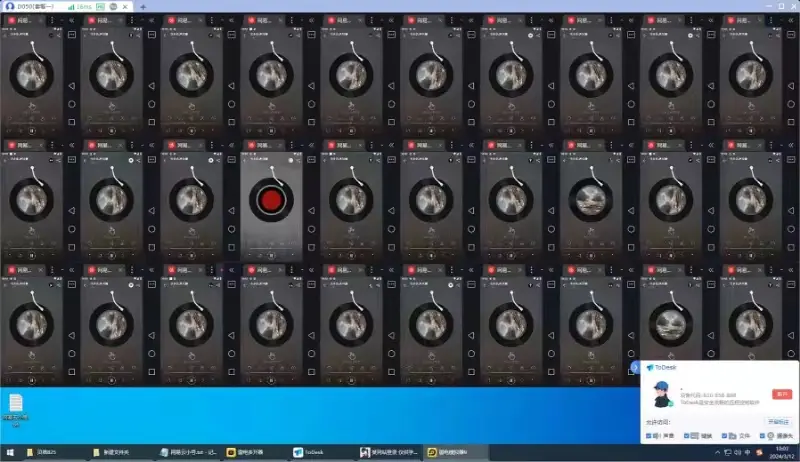This screenshot has height=462, width=800.
Task: Tap Home circle in bottom-row seventh emulator
Action: 551,353
